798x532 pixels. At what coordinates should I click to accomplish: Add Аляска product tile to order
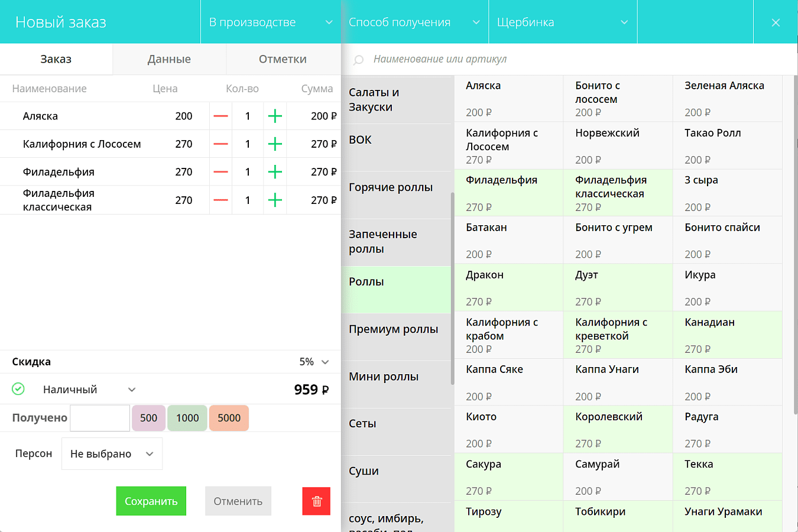[x=508, y=99]
